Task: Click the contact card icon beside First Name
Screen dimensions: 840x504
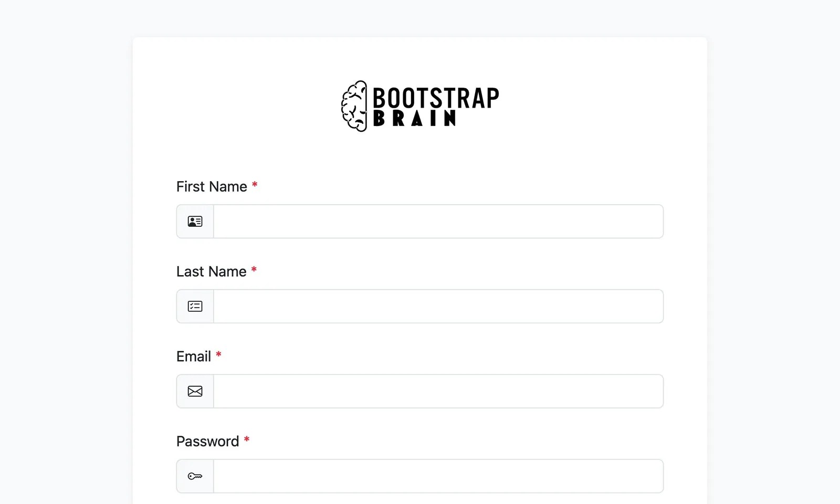Action: [195, 221]
